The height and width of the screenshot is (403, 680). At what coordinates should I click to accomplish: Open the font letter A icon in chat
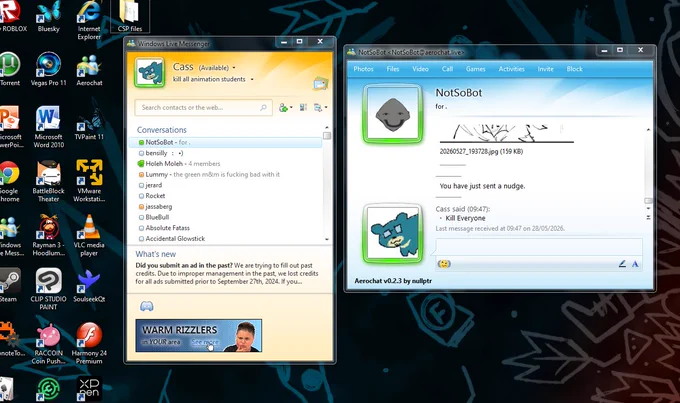635,264
